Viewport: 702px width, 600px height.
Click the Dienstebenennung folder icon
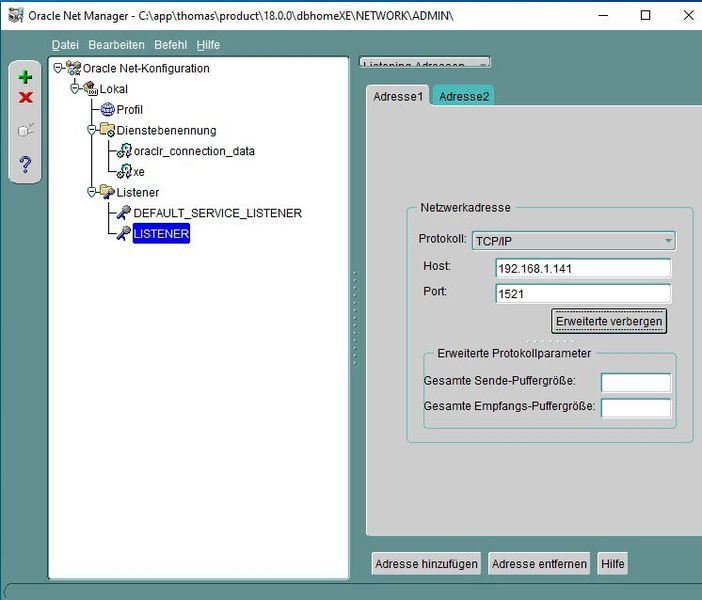pos(107,130)
